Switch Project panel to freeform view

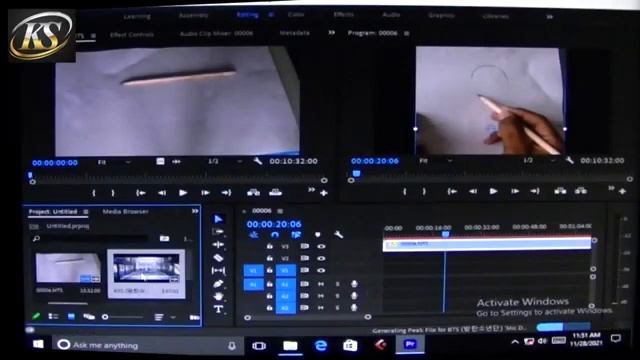89,316
